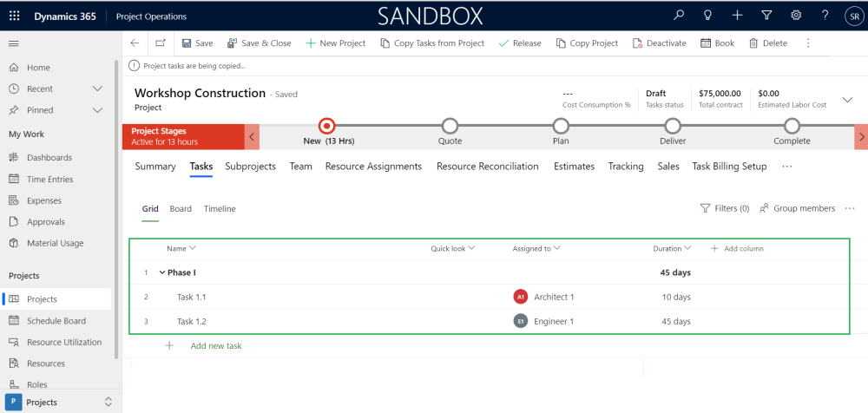This screenshot has width=868, height=413.
Task: Switch to the Subprojects tab
Action: point(251,166)
